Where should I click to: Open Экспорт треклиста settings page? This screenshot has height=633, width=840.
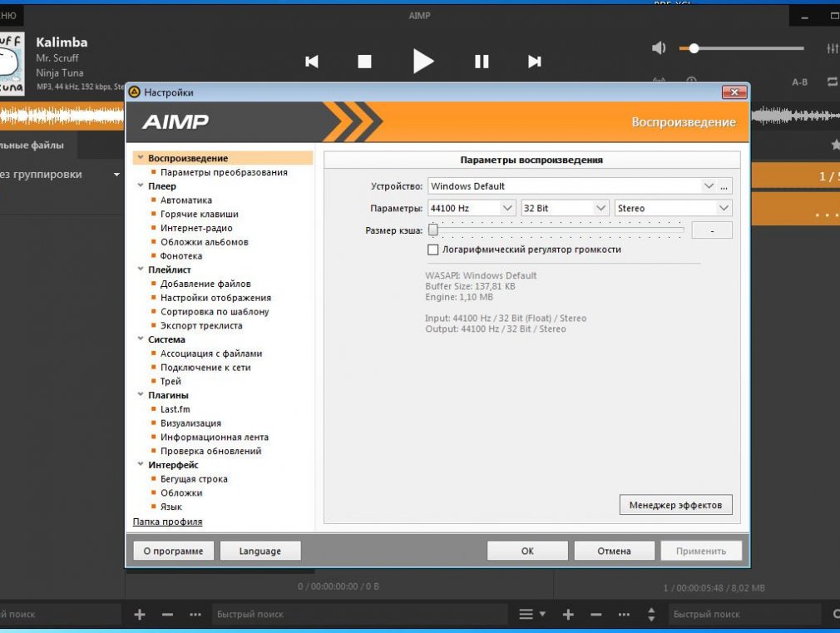201,325
